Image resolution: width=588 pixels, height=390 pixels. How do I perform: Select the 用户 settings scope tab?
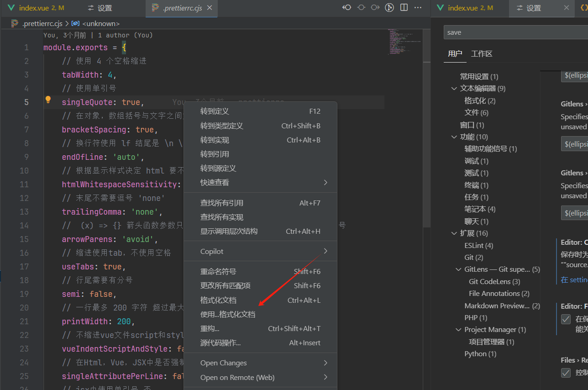[x=455, y=54]
